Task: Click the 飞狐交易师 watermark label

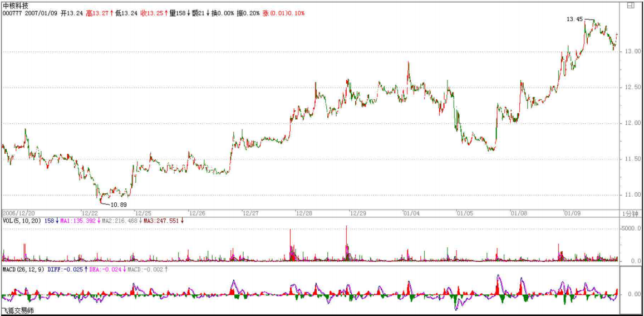Action: (17, 310)
